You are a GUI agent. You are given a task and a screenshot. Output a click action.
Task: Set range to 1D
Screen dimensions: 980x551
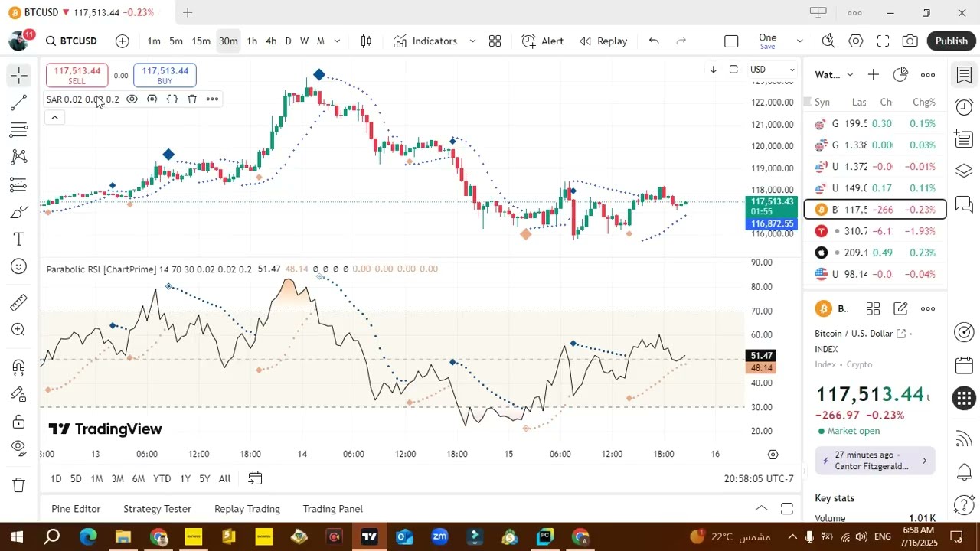tap(56, 478)
